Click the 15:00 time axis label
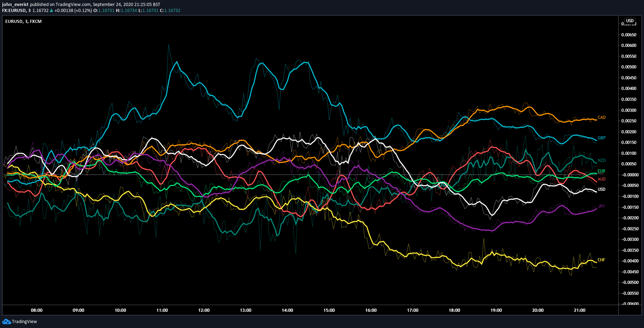The height and width of the screenshot is (328, 644). click(x=329, y=310)
